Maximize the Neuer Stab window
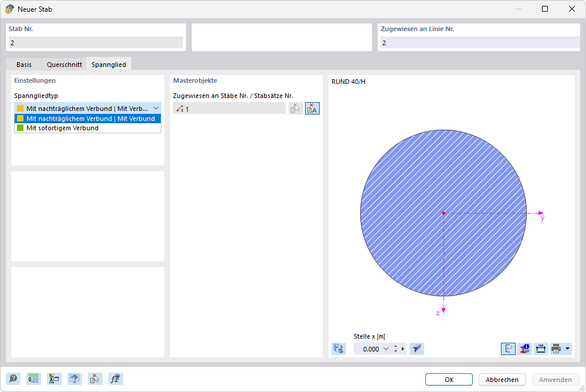The width and height of the screenshot is (586, 392). coord(545,9)
